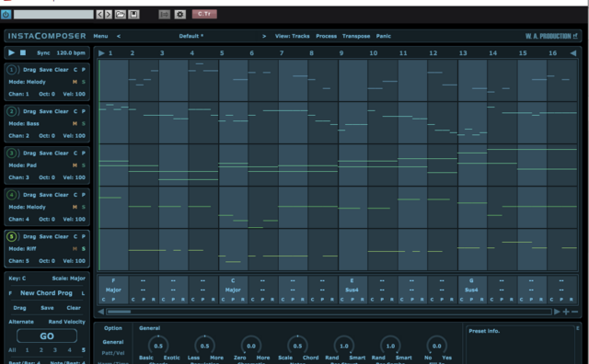Open Transpose menu
Viewport: 589px width, 364px height.
point(356,36)
